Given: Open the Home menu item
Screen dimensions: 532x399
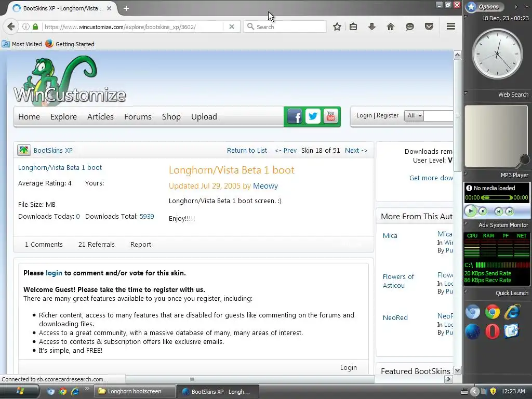Looking at the screenshot, I should click(29, 117).
